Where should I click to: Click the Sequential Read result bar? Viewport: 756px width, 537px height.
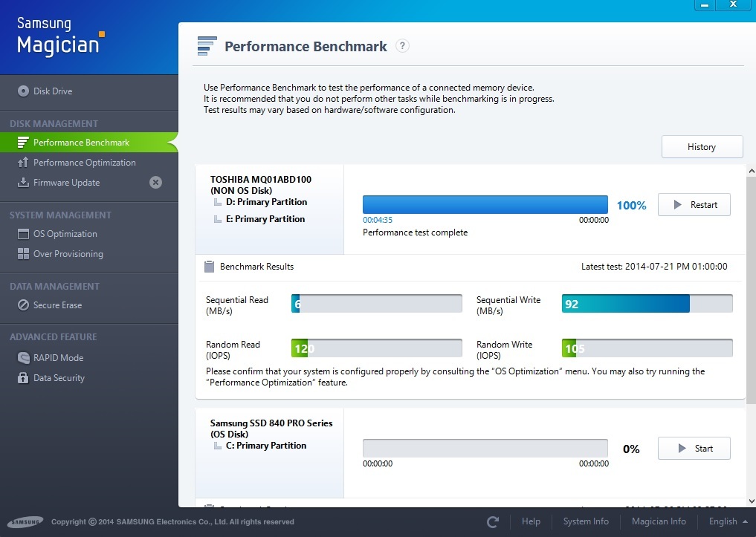(377, 304)
